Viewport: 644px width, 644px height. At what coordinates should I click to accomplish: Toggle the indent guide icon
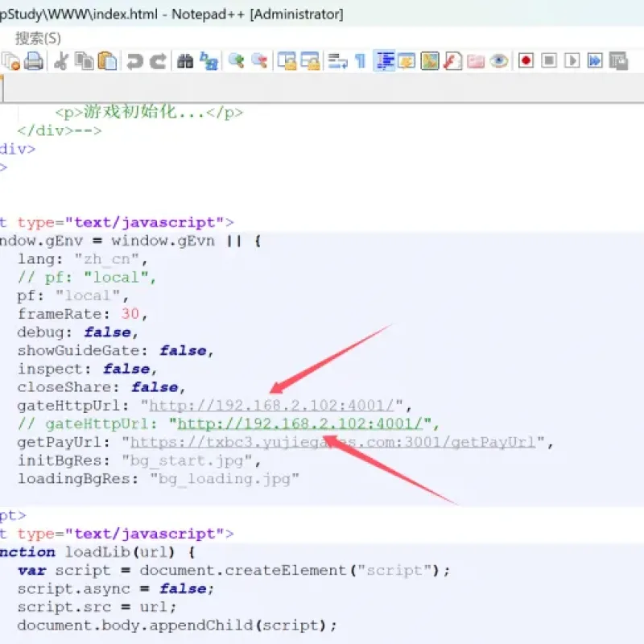[385, 61]
